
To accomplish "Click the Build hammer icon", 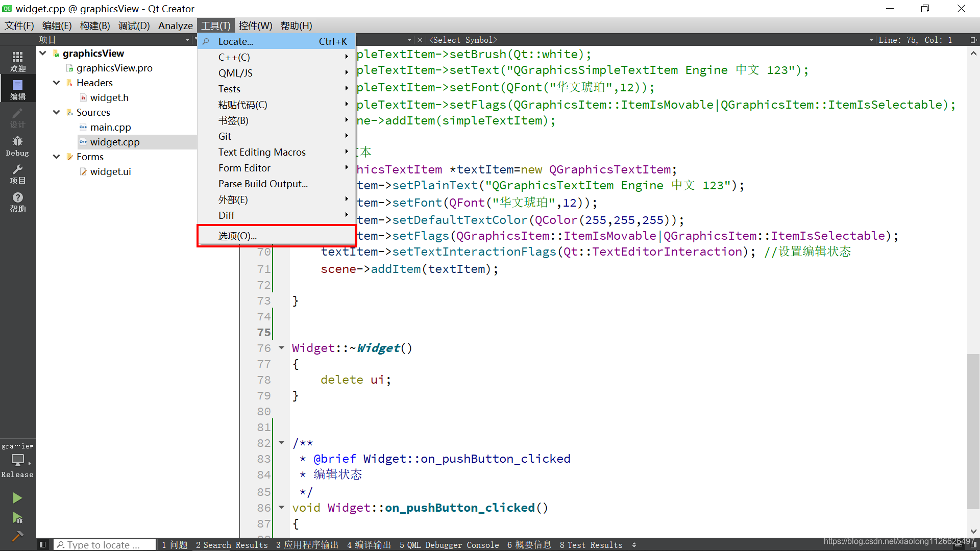I will (17, 536).
